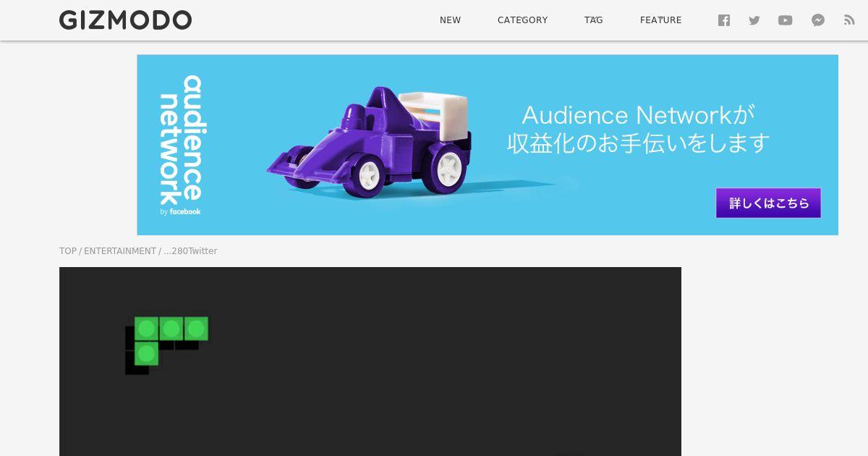Click the Audience Network banner car image
Image resolution: width=868 pixels, height=456 pixels.
click(369, 141)
